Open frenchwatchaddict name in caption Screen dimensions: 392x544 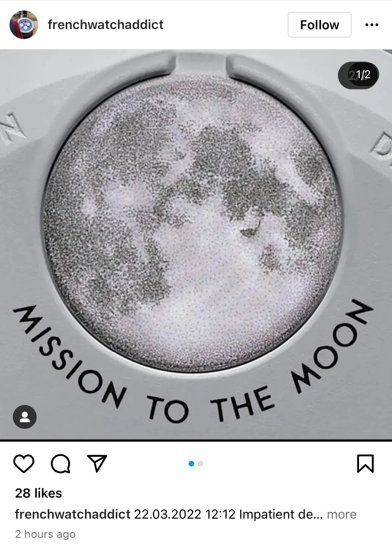(73, 514)
